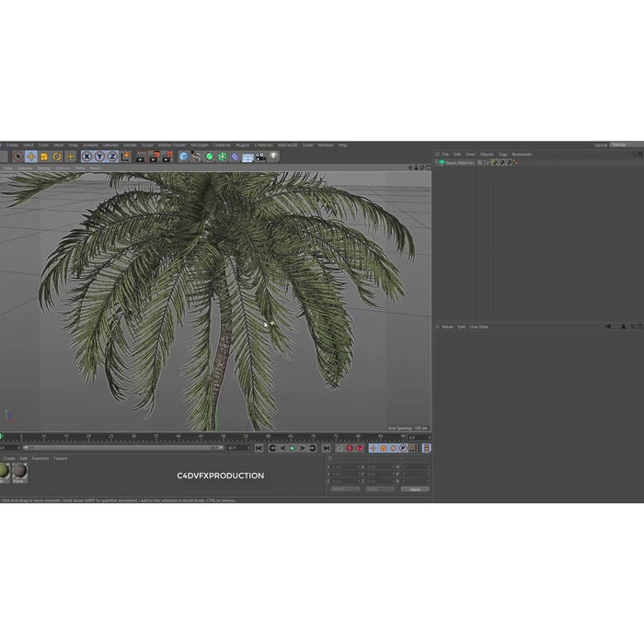
Task: Open the array modeling objects icon
Action: coord(223,156)
